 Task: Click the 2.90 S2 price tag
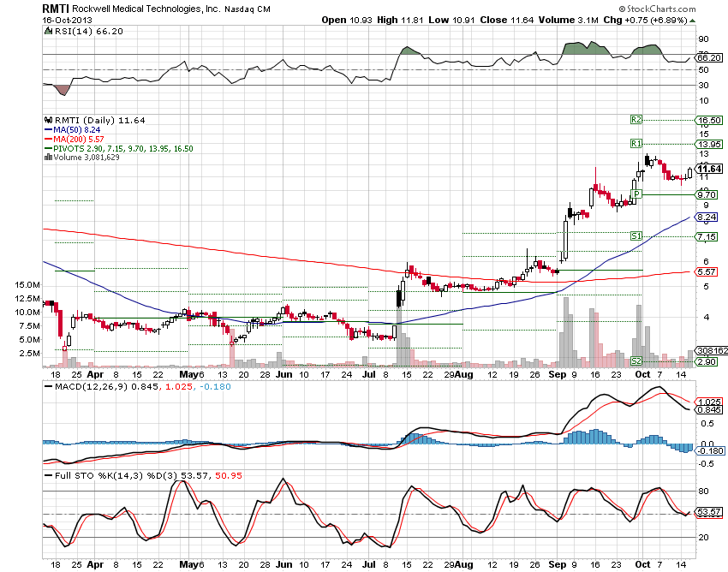(707, 361)
